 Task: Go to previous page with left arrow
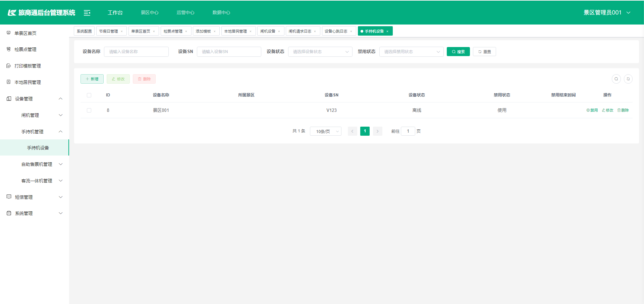352,131
